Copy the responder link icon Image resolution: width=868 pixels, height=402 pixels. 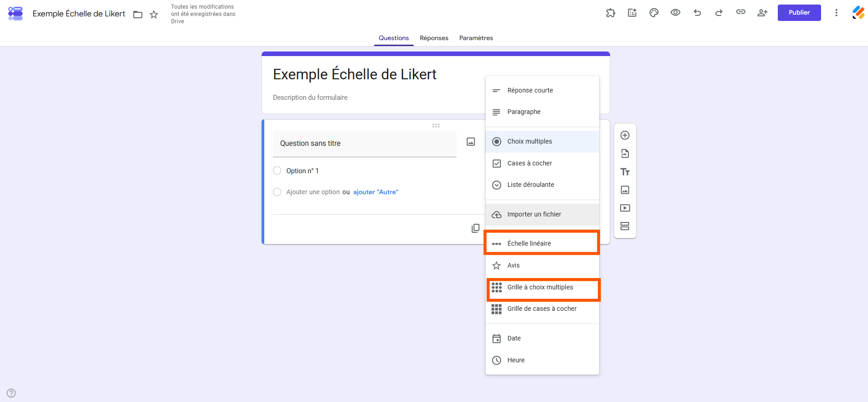[x=740, y=12]
